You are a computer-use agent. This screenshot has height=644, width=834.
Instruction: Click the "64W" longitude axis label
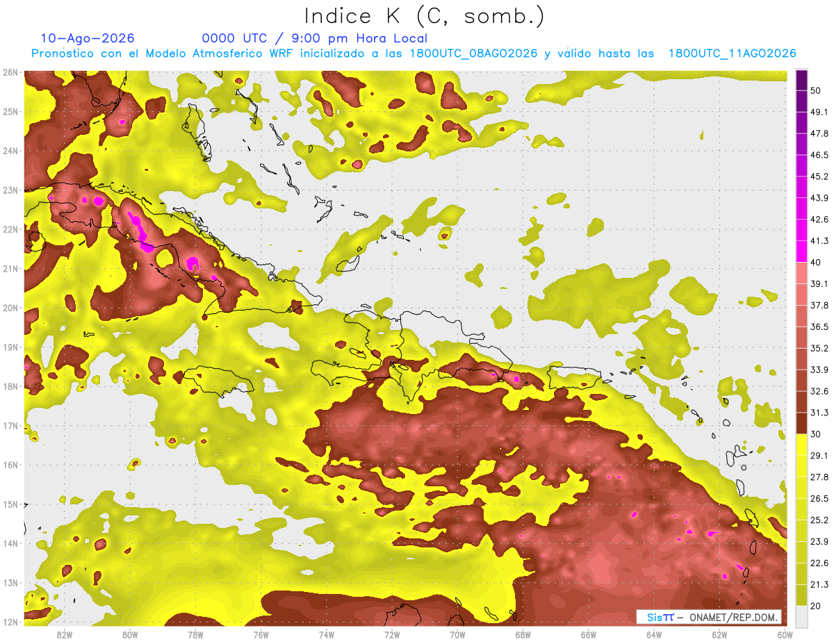653,635
